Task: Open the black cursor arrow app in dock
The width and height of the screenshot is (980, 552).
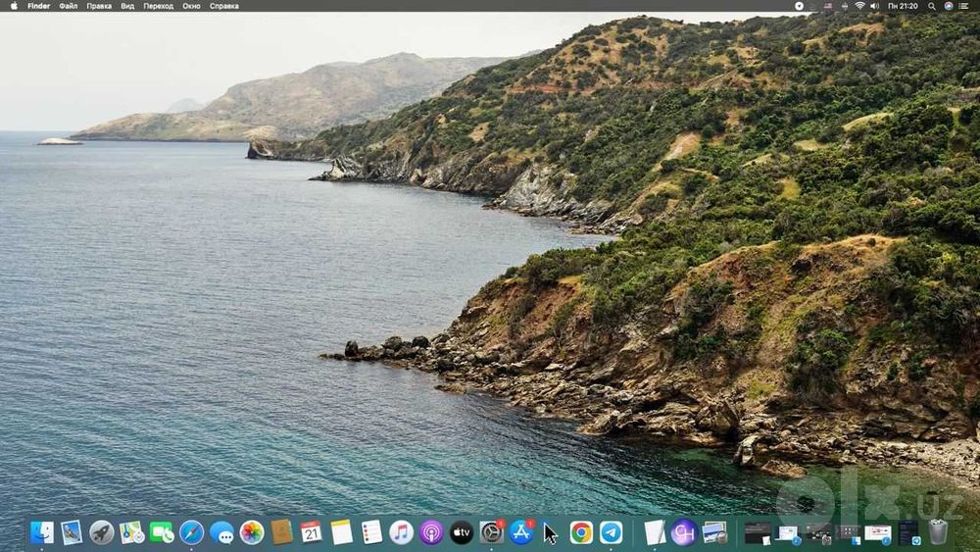Action: coord(550,533)
